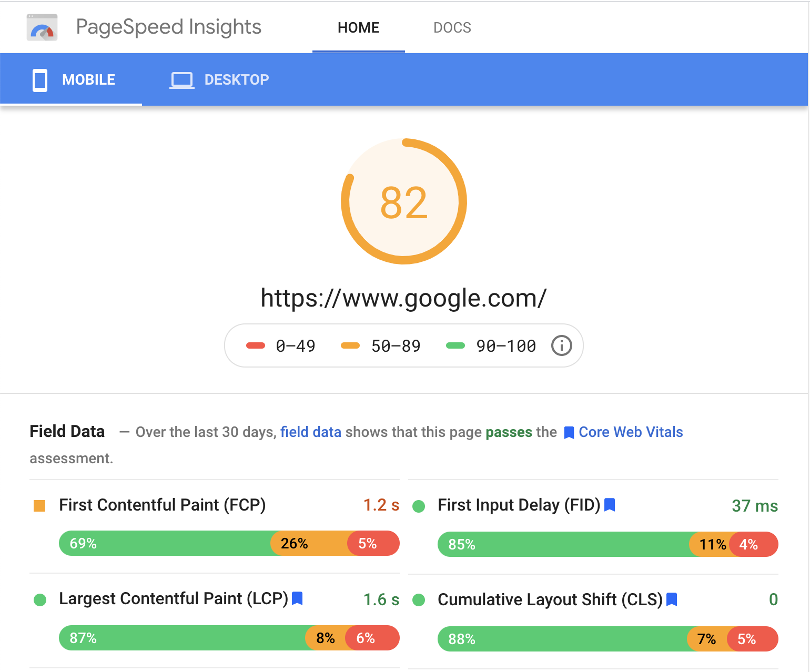Click the bookmark icon before Core Web Vitals
This screenshot has height=672, width=810.
(569, 432)
